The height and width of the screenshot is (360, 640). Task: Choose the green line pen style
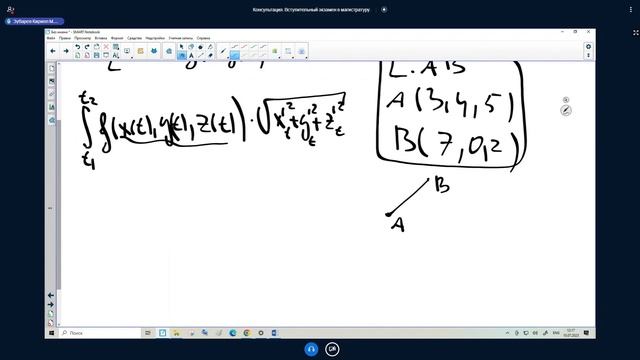[253, 47]
